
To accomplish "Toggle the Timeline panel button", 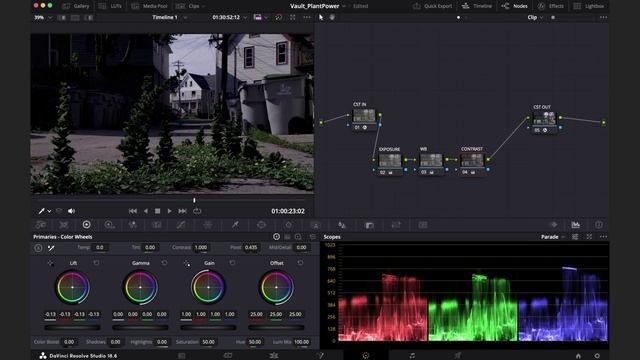I will click(477, 6).
